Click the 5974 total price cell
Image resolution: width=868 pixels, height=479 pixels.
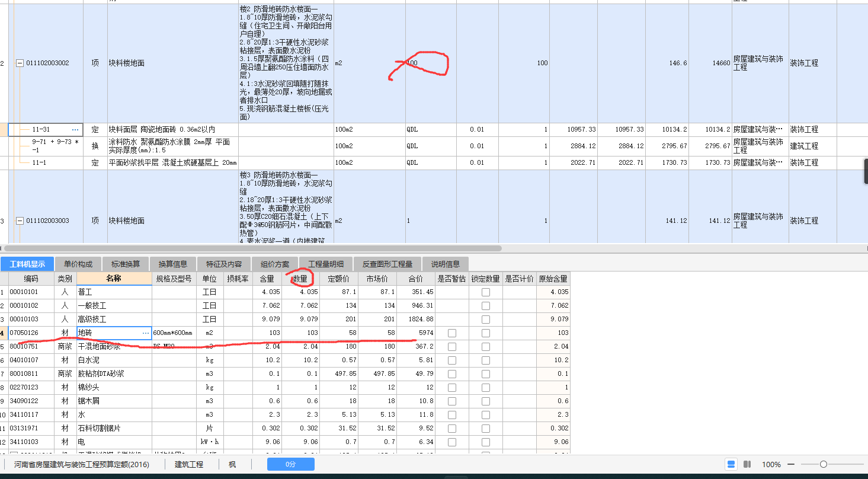click(x=416, y=333)
